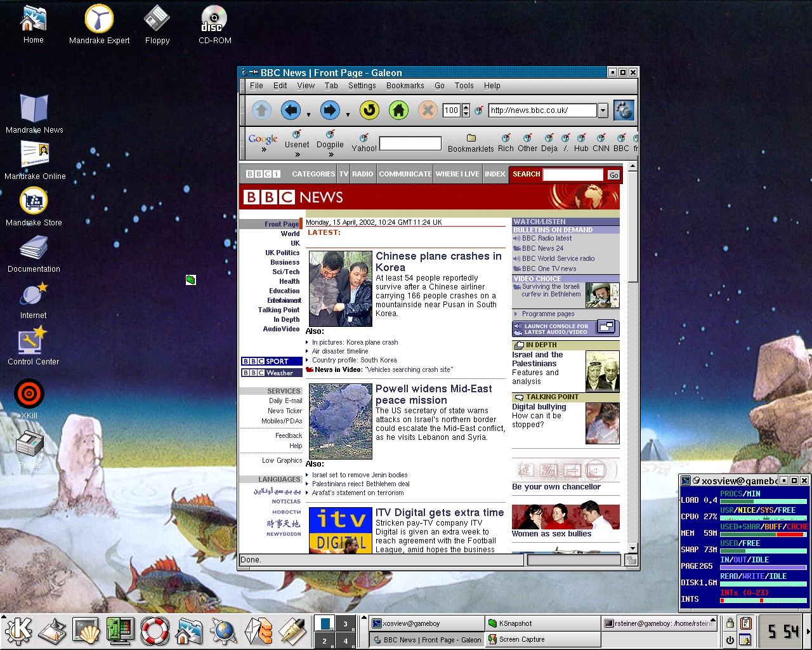
Task: Click the BBC Sport banner link
Action: [x=272, y=361]
